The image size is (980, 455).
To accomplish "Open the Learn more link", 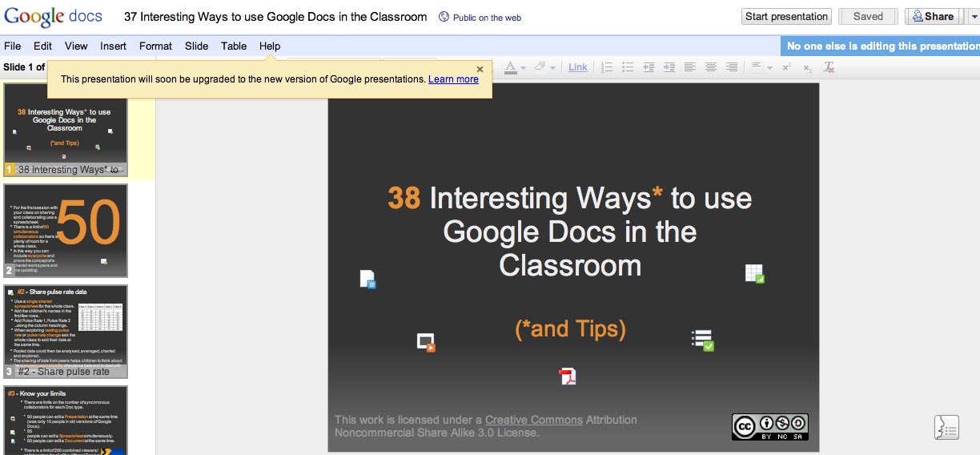I will pyautogui.click(x=453, y=79).
